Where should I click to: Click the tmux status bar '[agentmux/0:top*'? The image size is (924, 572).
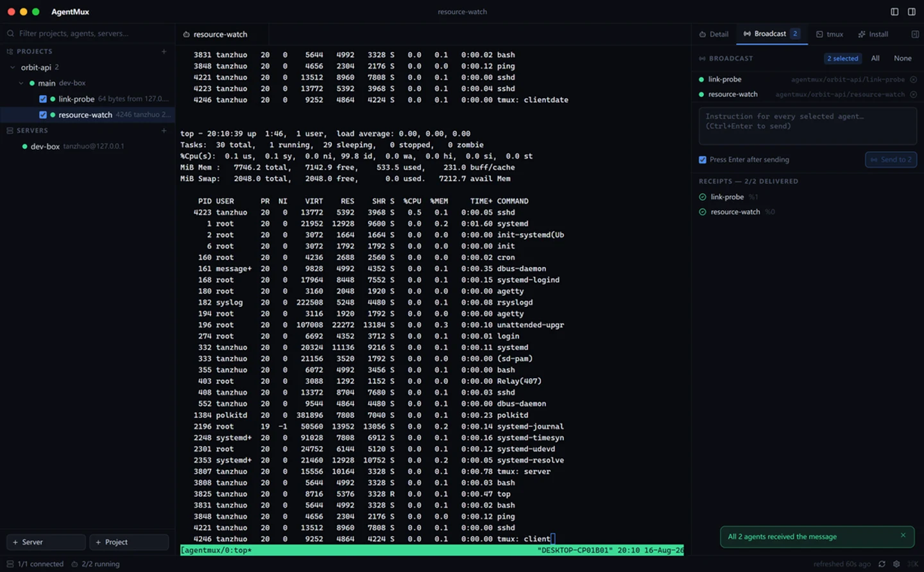216,550
